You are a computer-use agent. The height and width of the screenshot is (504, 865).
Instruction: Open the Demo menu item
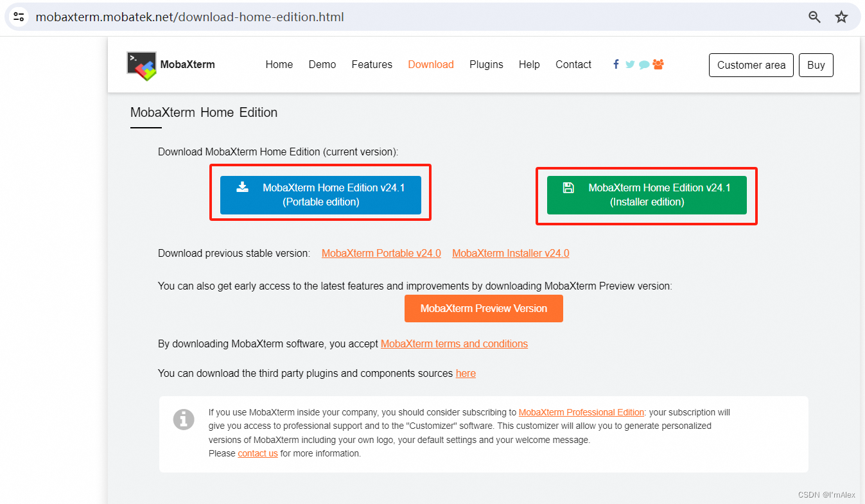click(322, 65)
